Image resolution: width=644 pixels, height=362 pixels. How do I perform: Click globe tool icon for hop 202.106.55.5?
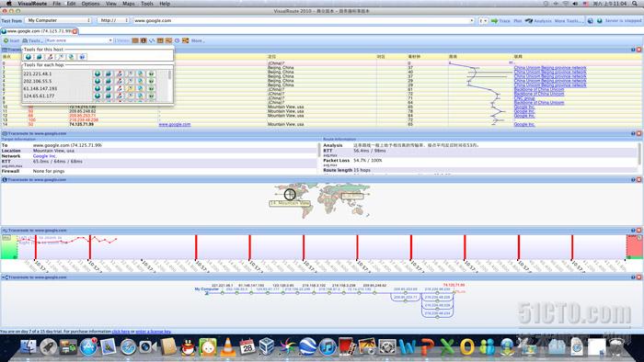point(98,81)
